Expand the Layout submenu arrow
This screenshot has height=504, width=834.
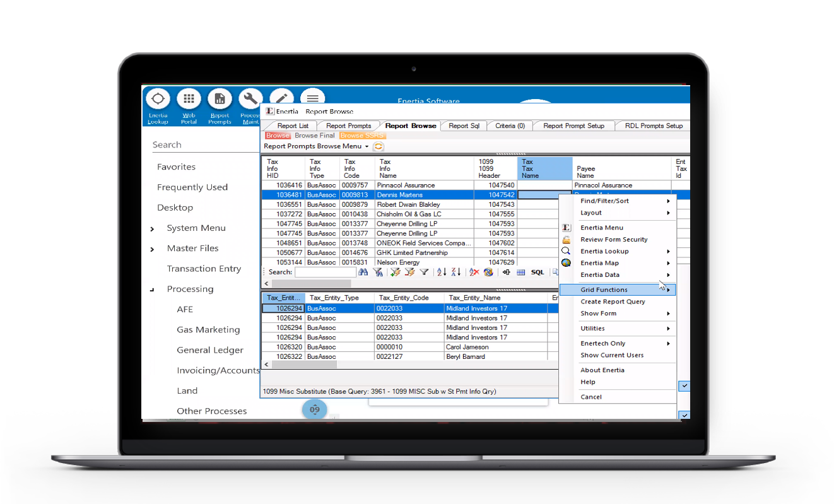[x=668, y=213]
